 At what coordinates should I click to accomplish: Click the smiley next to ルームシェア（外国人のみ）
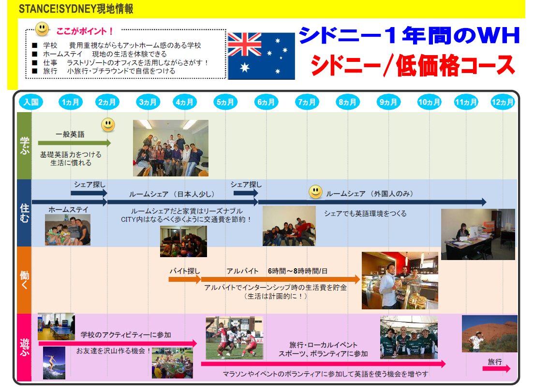coord(315,192)
